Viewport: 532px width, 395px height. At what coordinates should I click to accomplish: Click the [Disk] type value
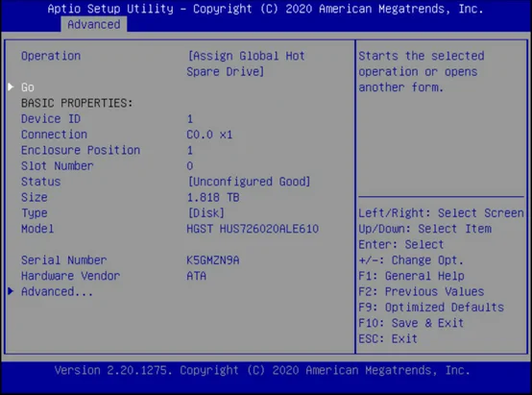click(x=206, y=213)
